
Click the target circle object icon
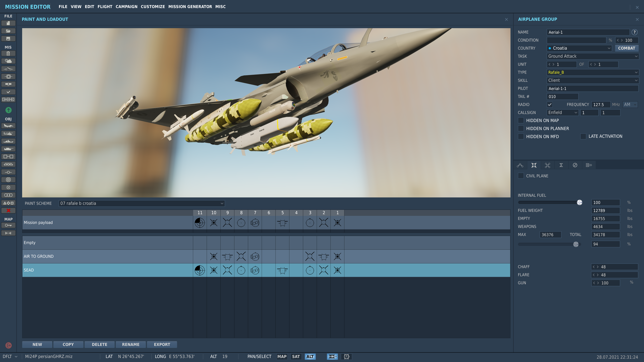(8, 180)
